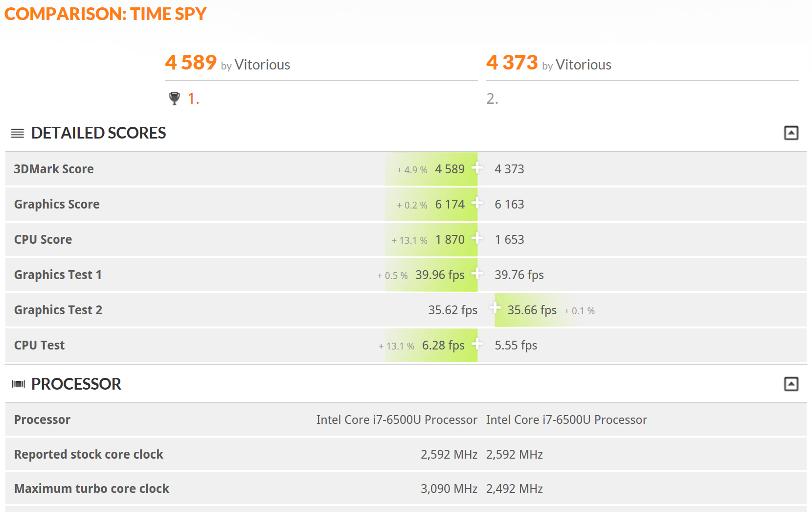Click the Processor section heading
The height and width of the screenshot is (512, 812).
[76, 384]
